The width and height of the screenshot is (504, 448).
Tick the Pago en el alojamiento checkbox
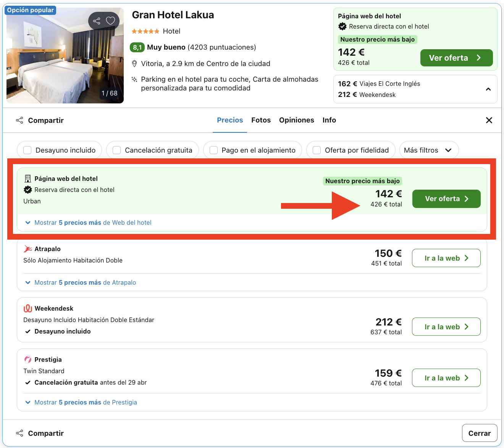[x=214, y=150]
